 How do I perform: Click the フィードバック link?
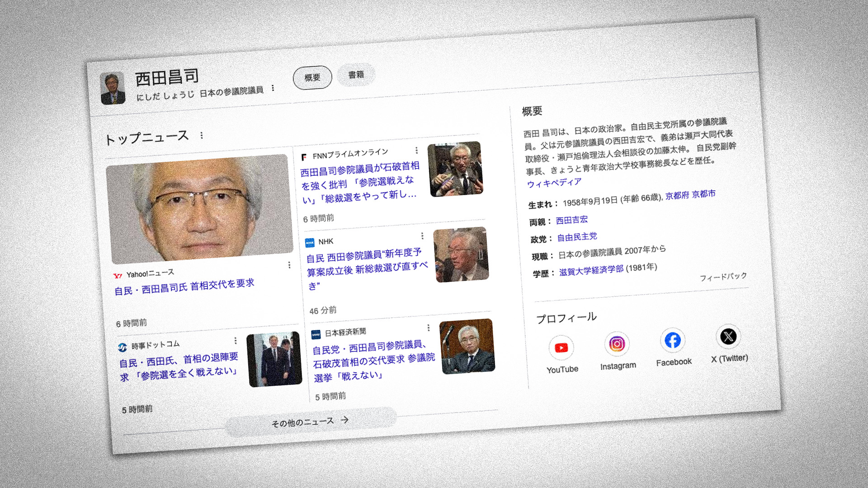click(x=723, y=277)
